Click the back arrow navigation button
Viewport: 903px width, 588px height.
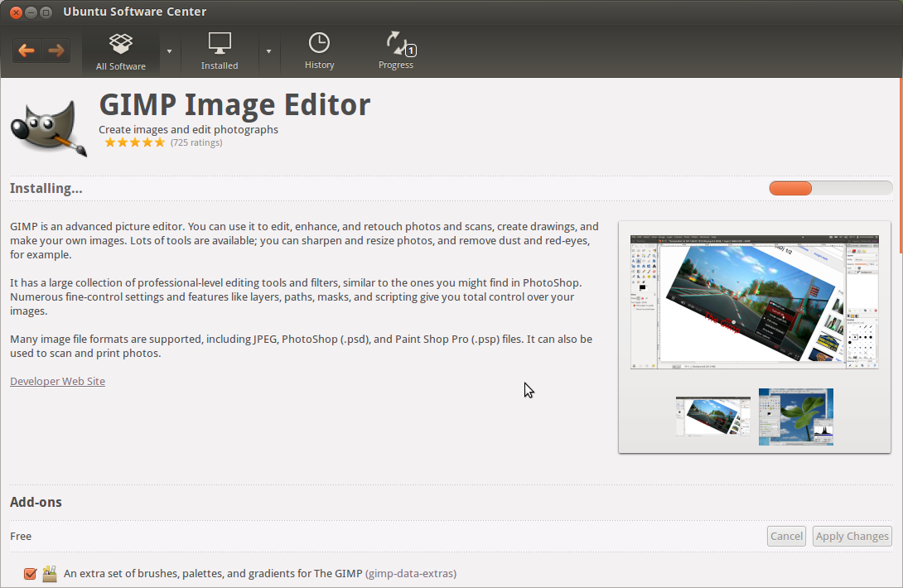click(x=27, y=51)
